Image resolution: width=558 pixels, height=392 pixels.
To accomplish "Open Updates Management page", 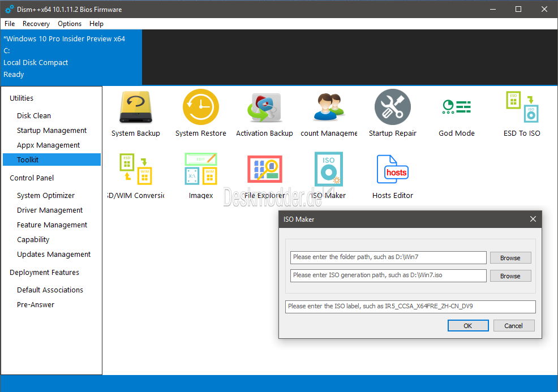I will [x=54, y=255].
